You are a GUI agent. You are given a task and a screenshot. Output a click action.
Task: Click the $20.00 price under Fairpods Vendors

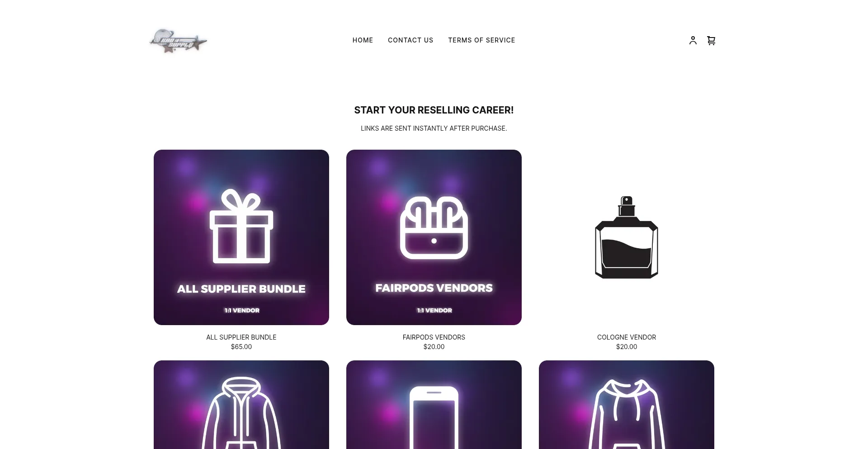(x=434, y=347)
